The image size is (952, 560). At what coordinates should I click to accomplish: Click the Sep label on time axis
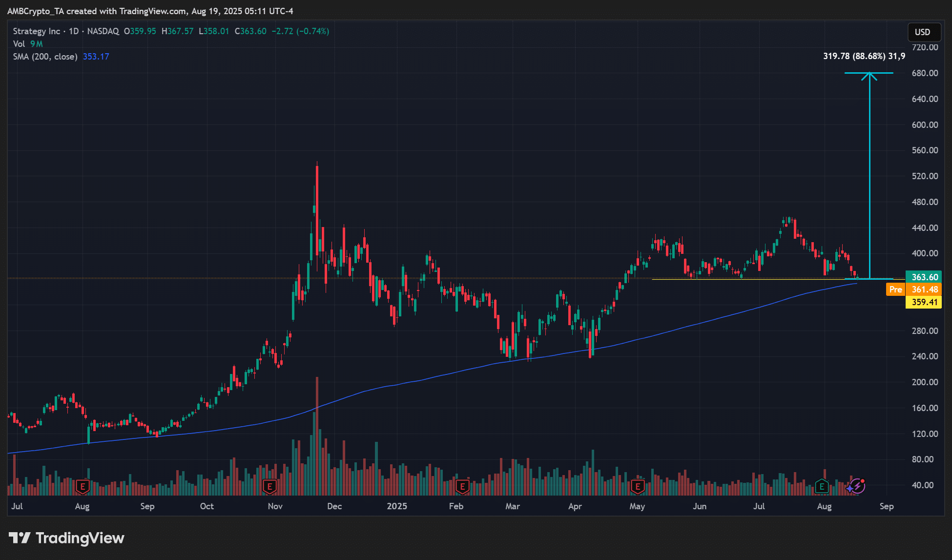887,506
